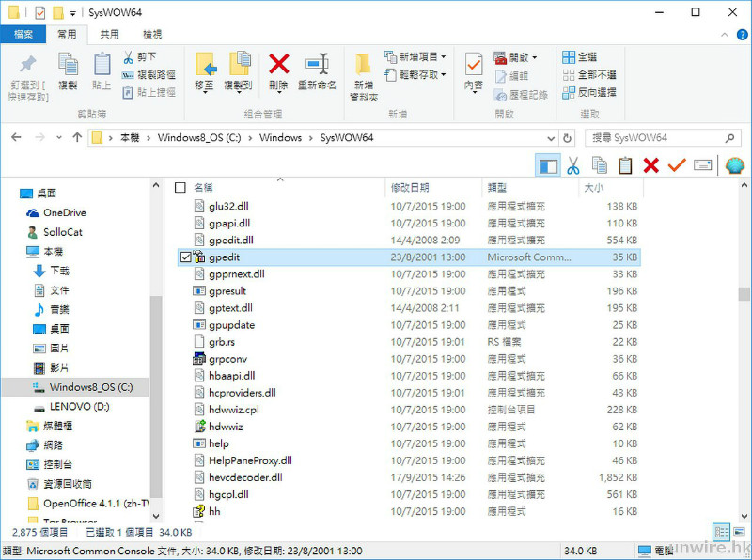Click the Rename ribbon icon

coord(317,64)
